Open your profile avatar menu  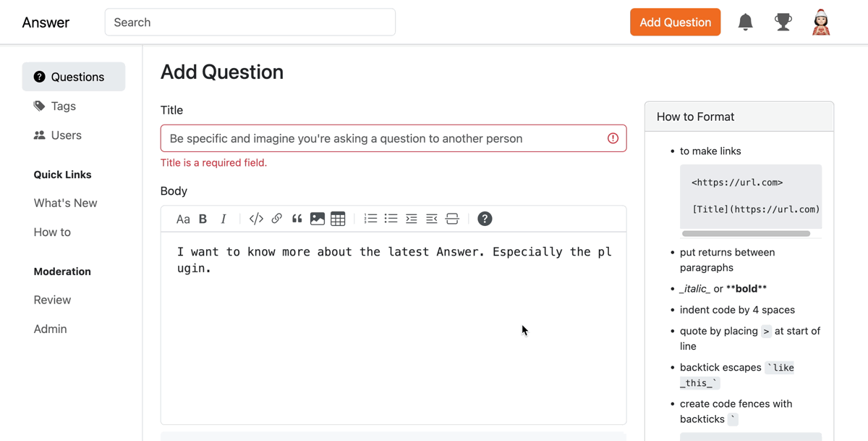pyautogui.click(x=821, y=22)
